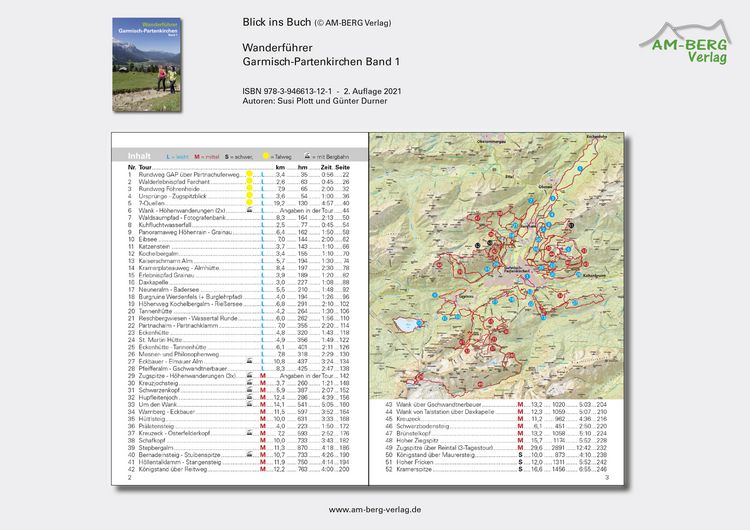Viewport: 750px width, 530px height.
Task: Select tour row 'Höllentaldamm - Stangensteig'
Action: coord(239,462)
